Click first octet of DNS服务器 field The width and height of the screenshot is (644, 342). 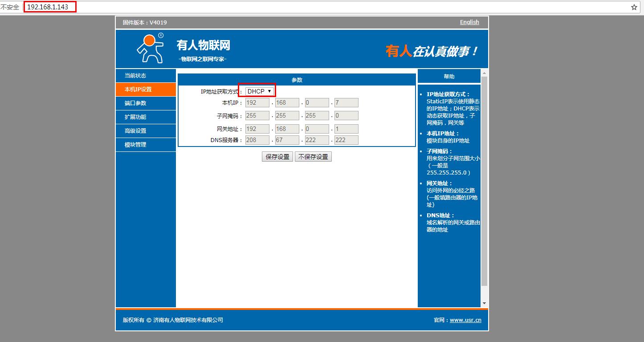coord(257,140)
